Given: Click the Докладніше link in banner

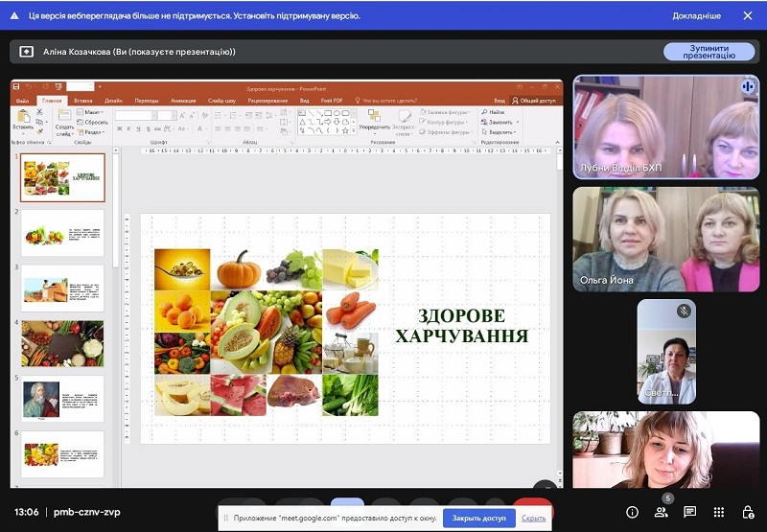Looking at the screenshot, I should [696, 15].
